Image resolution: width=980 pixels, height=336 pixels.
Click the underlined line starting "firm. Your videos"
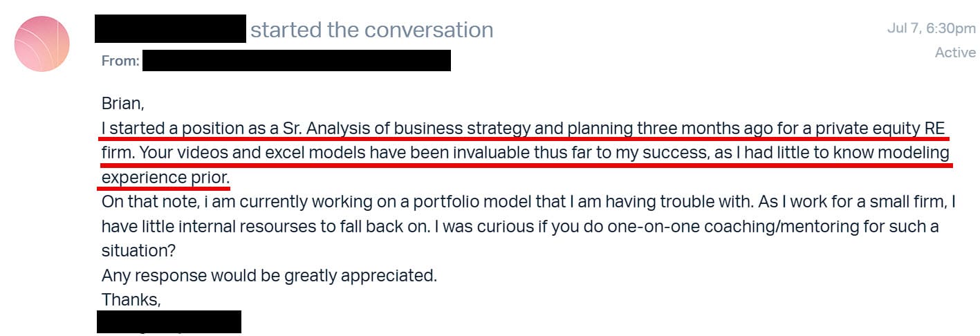point(525,153)
